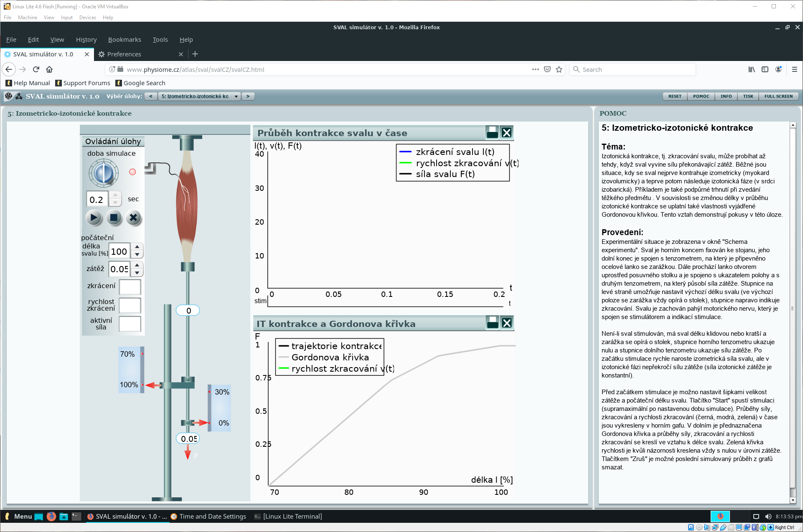Go to next task with > button

248,96
